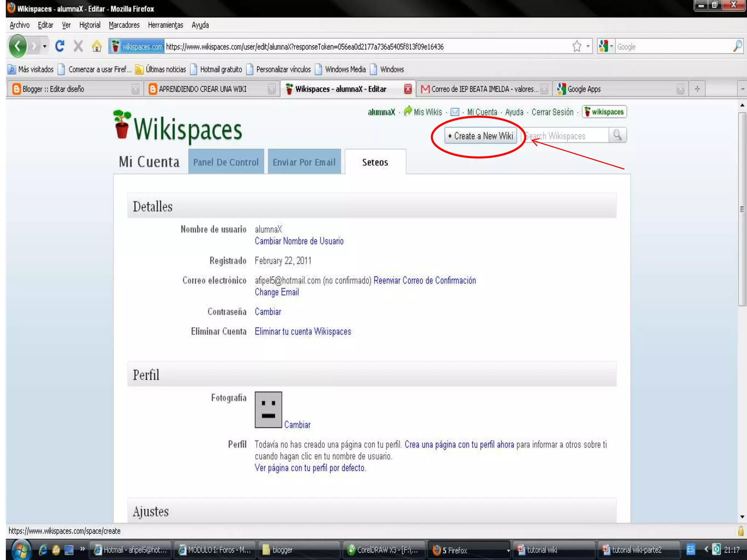Close the Wikispaces alumnaX tab
Image resolution: width=747 pixels, height=560 pixels.
coord(408,89)
